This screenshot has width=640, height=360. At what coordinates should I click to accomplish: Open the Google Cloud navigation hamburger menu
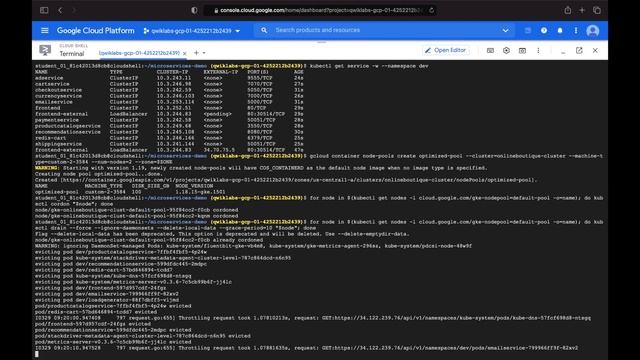(x=44, y=31)
